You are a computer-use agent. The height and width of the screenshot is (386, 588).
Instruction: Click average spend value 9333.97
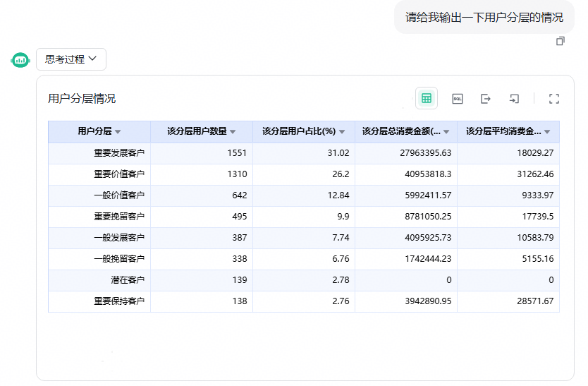click(538, 195)
